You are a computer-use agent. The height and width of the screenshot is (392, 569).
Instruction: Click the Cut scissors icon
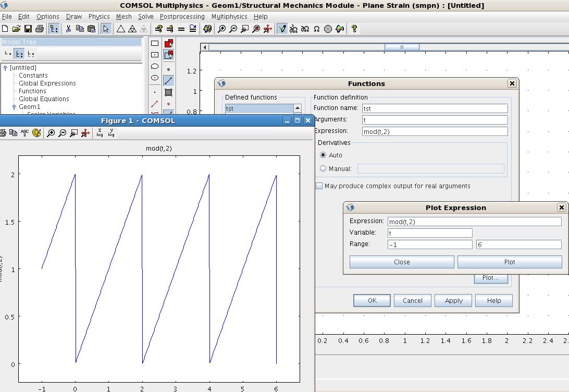[68, 29]
